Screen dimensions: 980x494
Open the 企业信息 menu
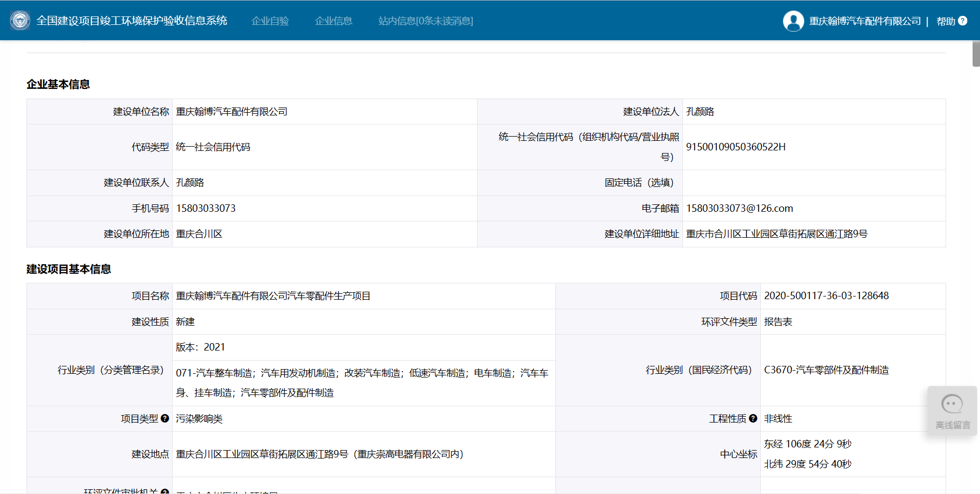[x=334, y=21]
